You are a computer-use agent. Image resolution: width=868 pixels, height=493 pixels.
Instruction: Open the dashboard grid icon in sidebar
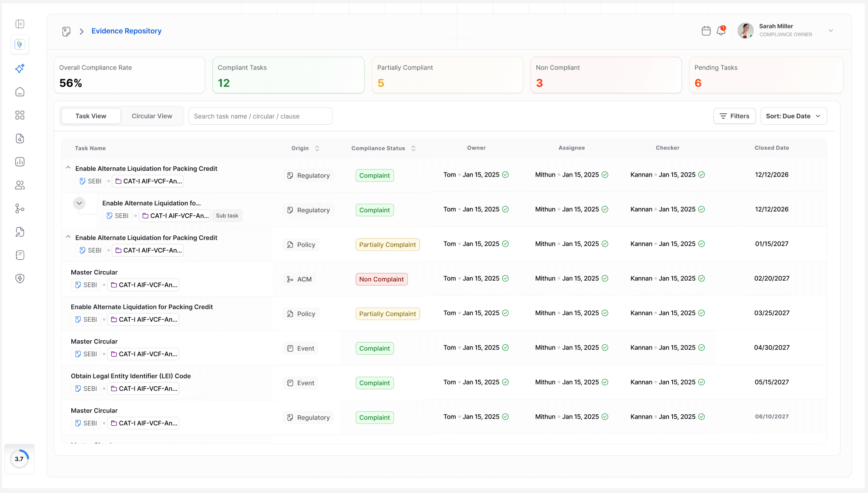[20, 115]
